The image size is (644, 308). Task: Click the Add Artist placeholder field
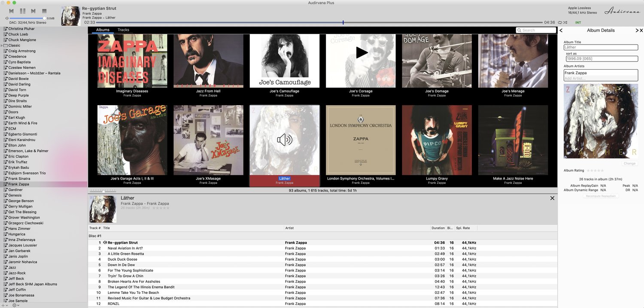[601, 78]
